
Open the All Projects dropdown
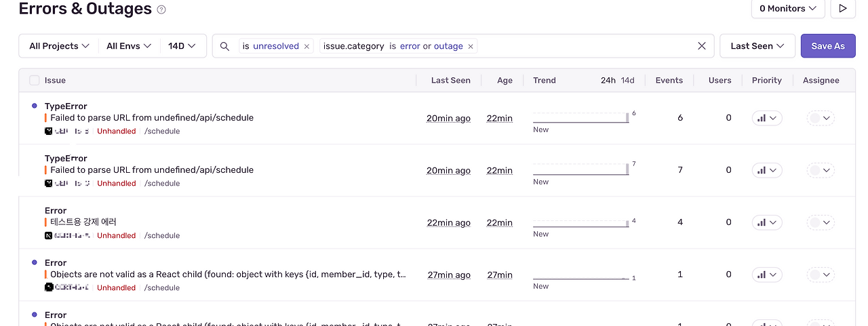tap(59, 46)
